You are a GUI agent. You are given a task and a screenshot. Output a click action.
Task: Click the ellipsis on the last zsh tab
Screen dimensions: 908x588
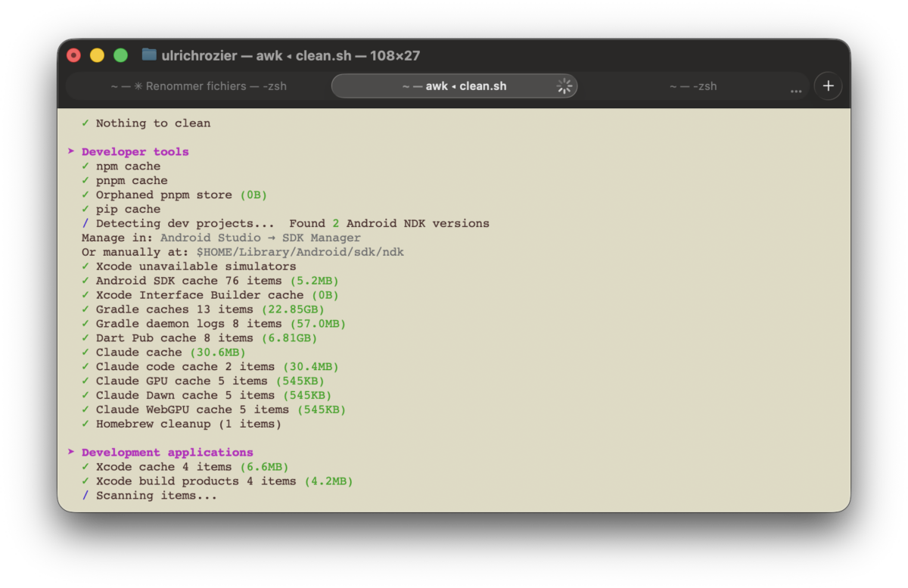[795, 90]
